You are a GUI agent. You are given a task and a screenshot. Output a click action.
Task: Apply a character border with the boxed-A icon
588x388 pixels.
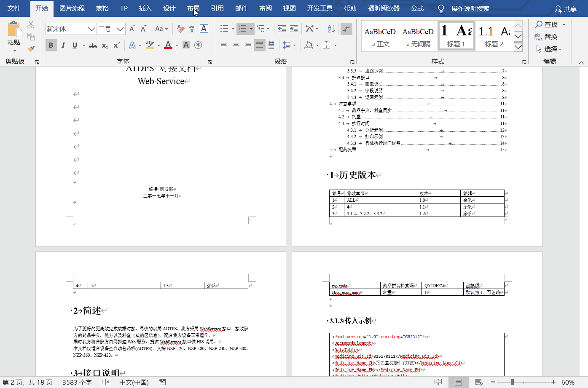(204, 29)
